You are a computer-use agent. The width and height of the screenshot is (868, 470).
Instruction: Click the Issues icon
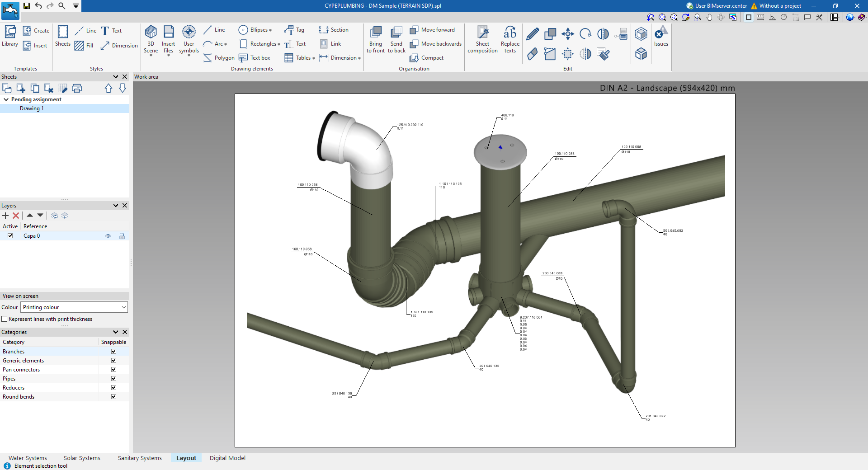pyautogui.click(x=660, y=33)
